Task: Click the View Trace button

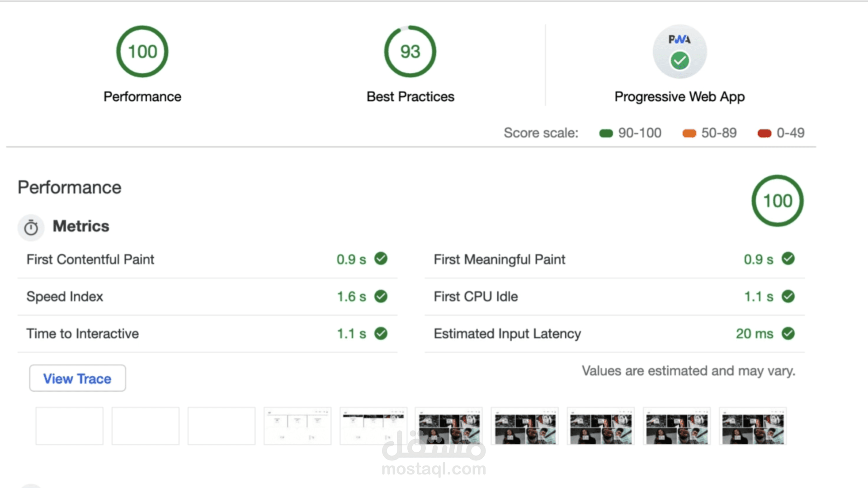Action: 77,378
